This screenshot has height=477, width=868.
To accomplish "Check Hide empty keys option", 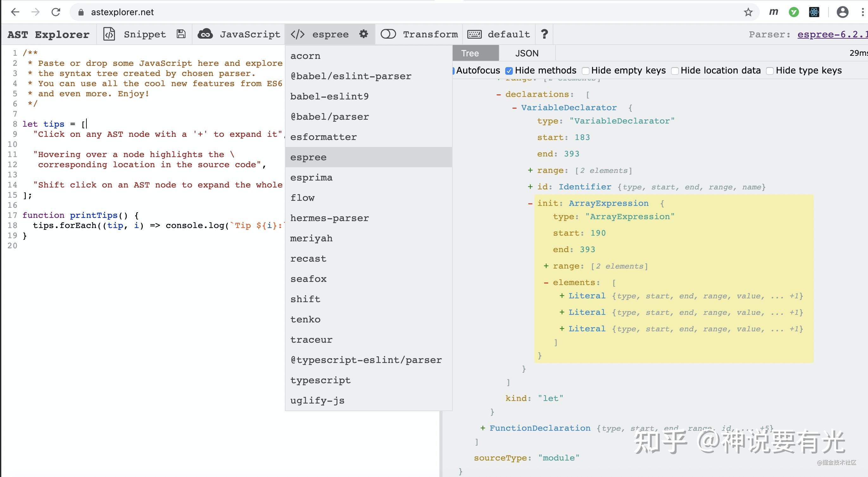I will click(585, 71).
